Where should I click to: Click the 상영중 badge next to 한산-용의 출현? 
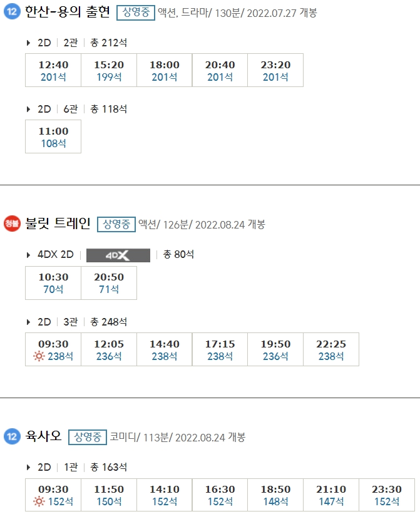136,11
